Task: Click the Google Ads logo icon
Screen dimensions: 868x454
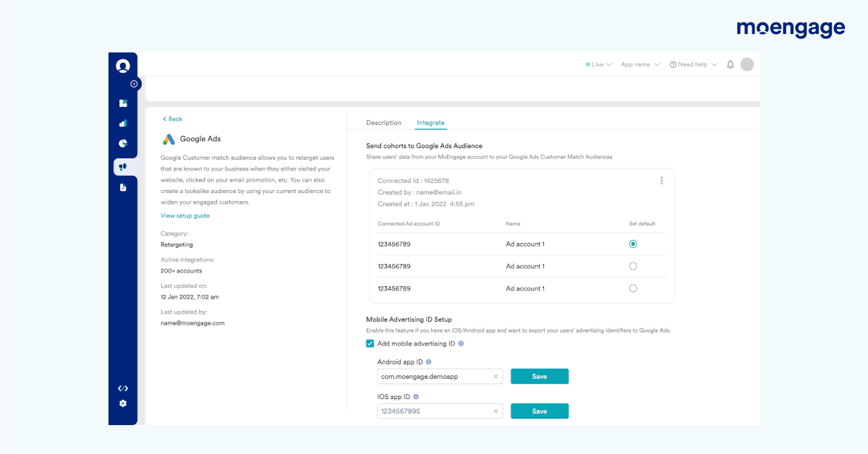Action: click(x=168, y=138)
